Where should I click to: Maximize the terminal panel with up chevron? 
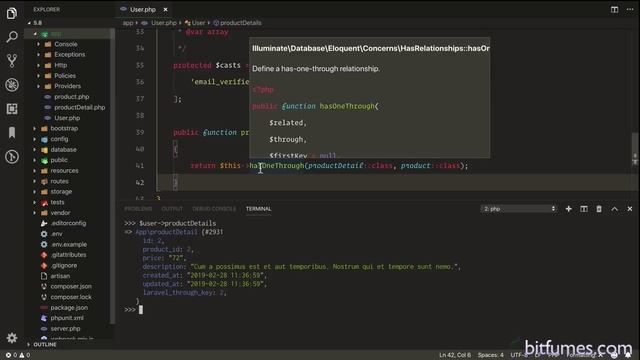click(x=615, y=209)
